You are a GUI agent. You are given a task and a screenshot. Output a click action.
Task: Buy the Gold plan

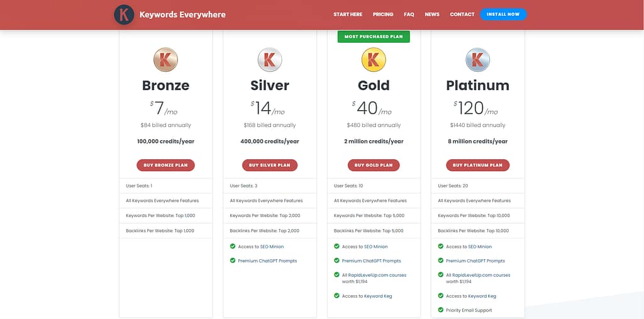tap(374, 165)
